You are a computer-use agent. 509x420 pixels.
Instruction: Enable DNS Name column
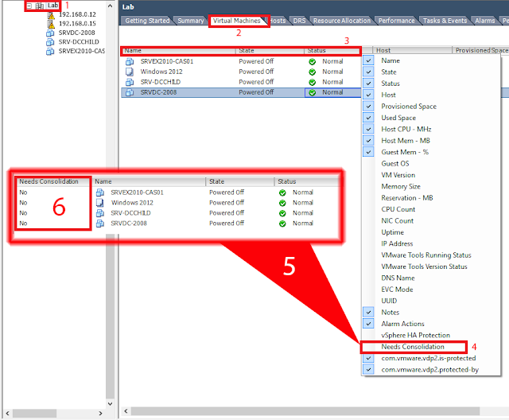(431, 278)
